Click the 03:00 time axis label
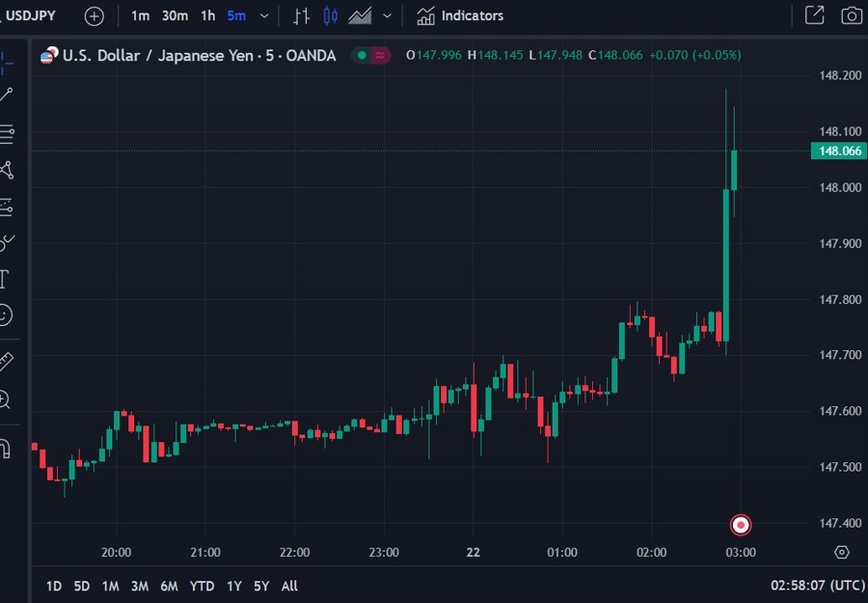868x603 pixels. pyautogui.click(x=741, y=553)
